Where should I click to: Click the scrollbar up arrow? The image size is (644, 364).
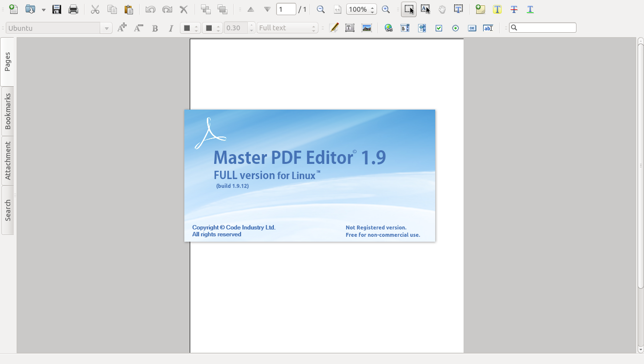[641, 40]
